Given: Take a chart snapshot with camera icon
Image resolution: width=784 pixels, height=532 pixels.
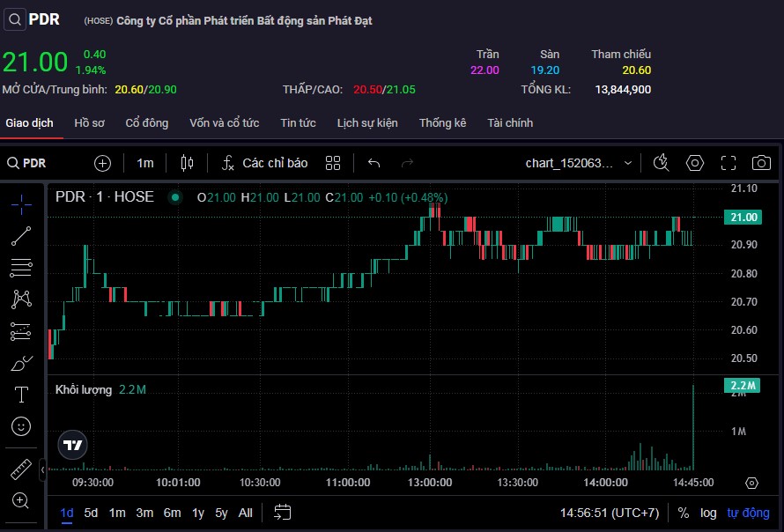Looking at the screenshot, I should [x=761, y=163].
